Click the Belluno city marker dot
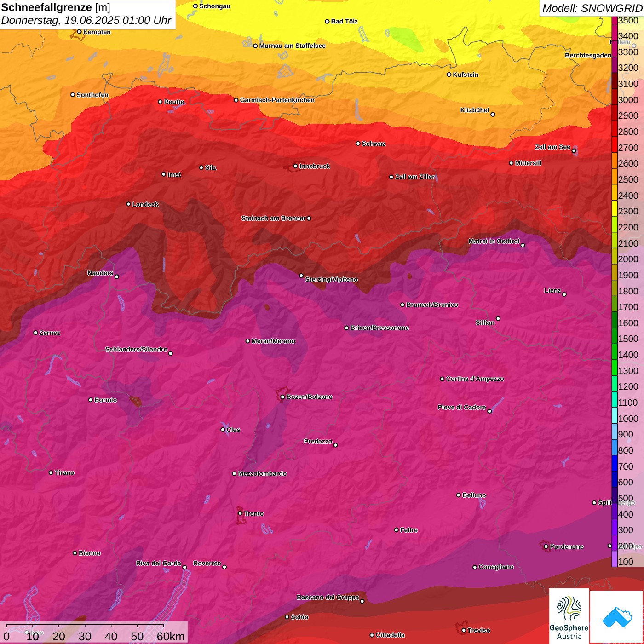Screen dimensions: 644x644 point(459,495)
